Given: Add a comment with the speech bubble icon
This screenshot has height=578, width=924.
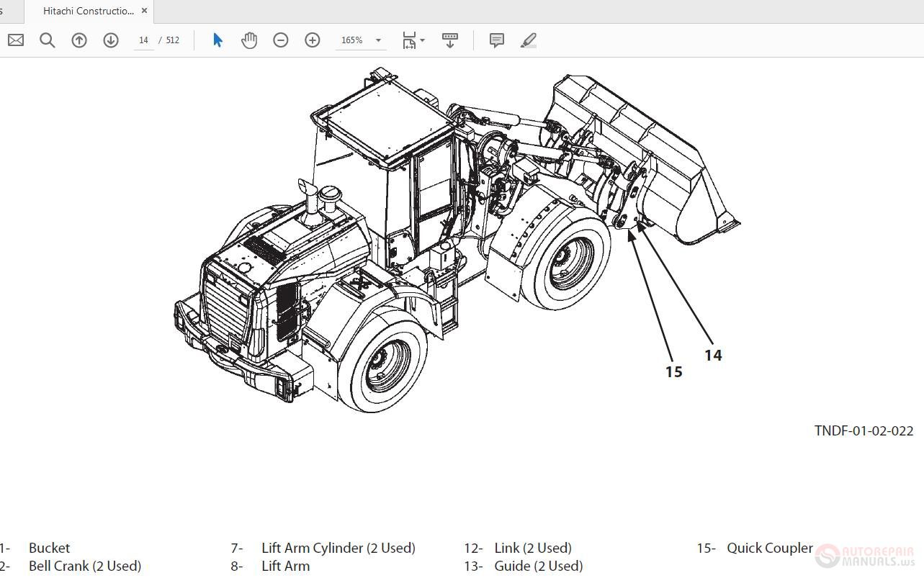Looking at the screenshot, I should 496,40.
